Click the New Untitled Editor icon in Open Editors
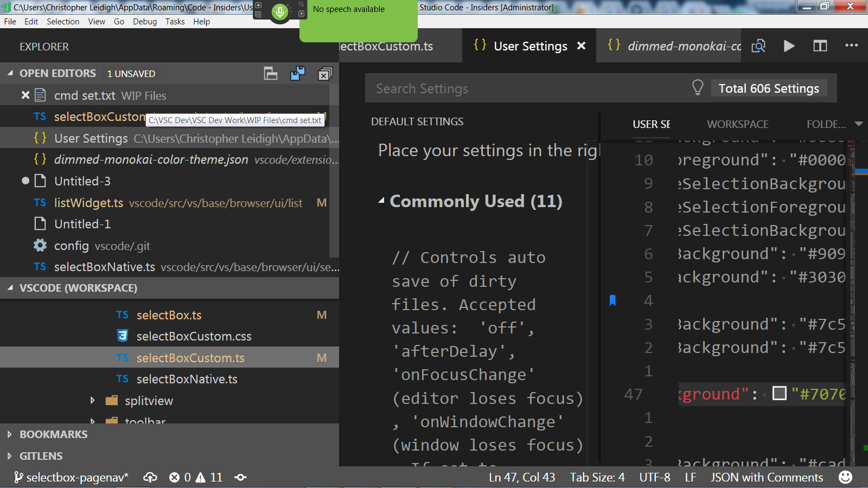 271,73
